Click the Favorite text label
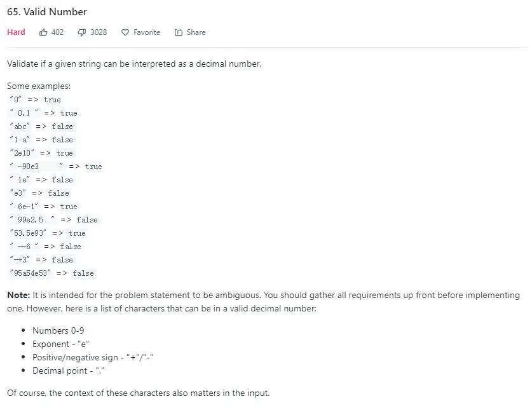 click(x=147, y=32)
